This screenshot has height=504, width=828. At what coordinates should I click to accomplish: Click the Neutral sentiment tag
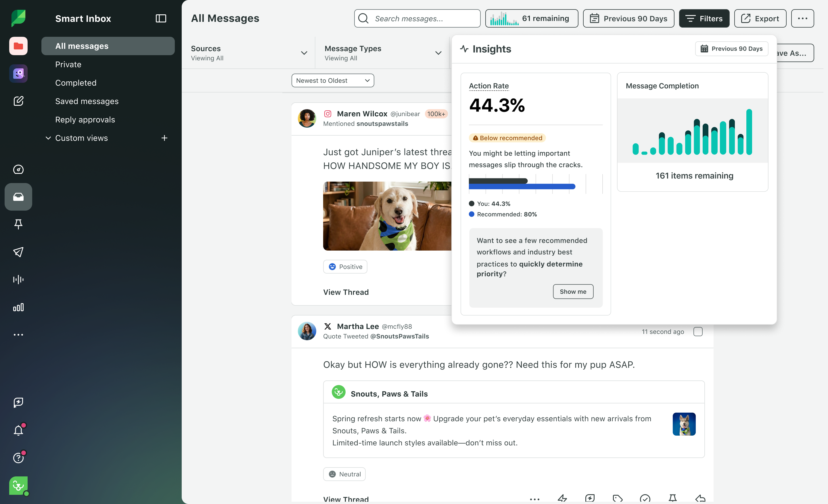pos(344,474)
